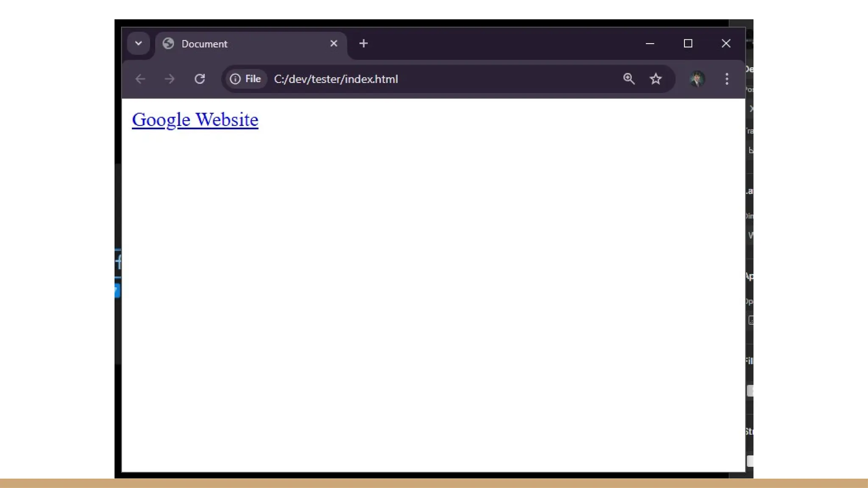Image resolution: width=868 pixels, height=488 pixels.
Task: Reload the current page
Action: (x=200, y=79)
